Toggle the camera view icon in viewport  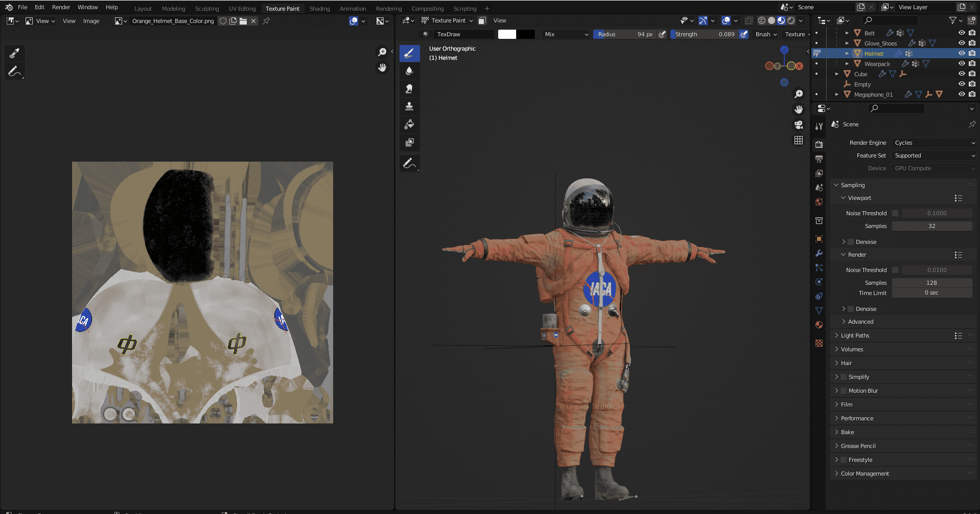pos(799,125)
